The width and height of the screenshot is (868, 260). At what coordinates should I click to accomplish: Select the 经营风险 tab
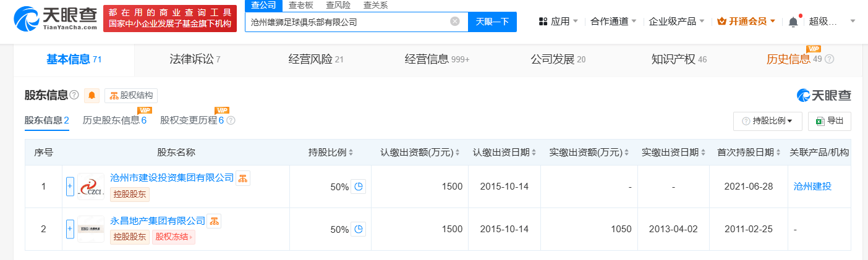pyautogui.click(x=316, y=59)
